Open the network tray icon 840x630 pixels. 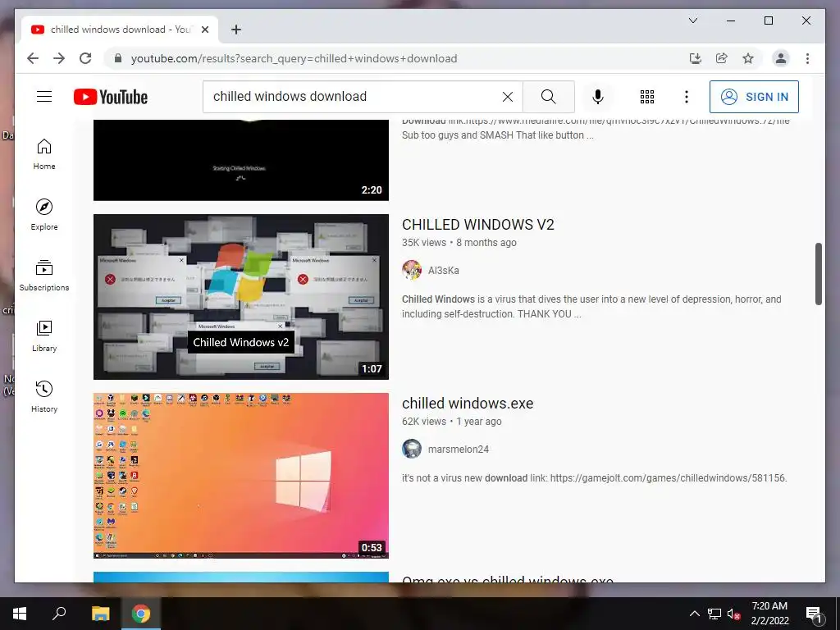pyautogui.click(x=714, y=614)
